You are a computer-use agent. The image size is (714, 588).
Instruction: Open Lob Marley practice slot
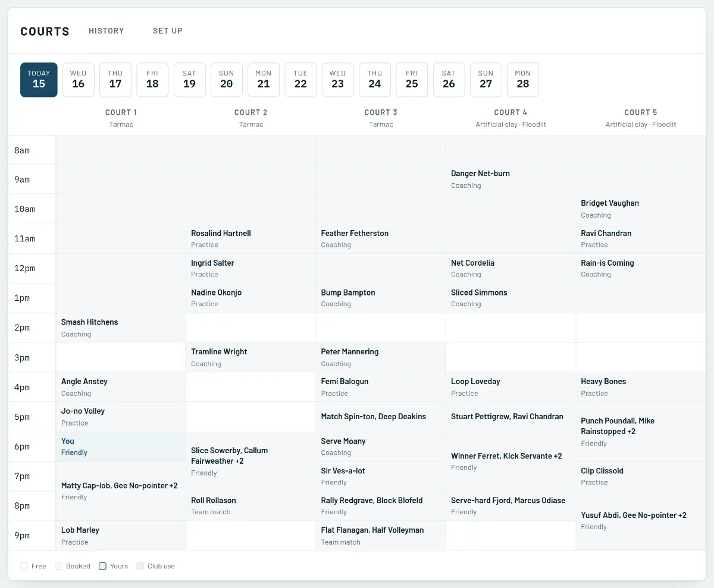point(121,536)
